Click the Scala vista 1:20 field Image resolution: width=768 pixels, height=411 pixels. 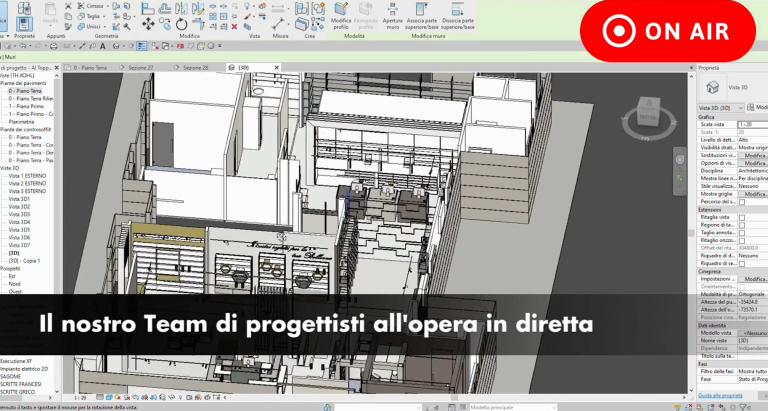click(x=752, y=124)
